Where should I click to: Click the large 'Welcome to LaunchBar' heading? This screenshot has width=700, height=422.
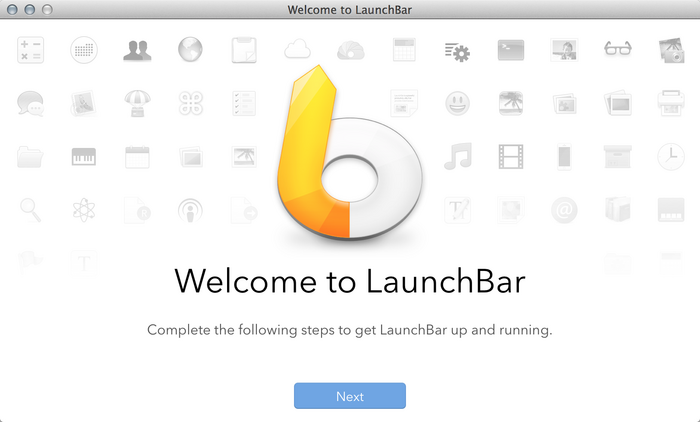(350, 281)
